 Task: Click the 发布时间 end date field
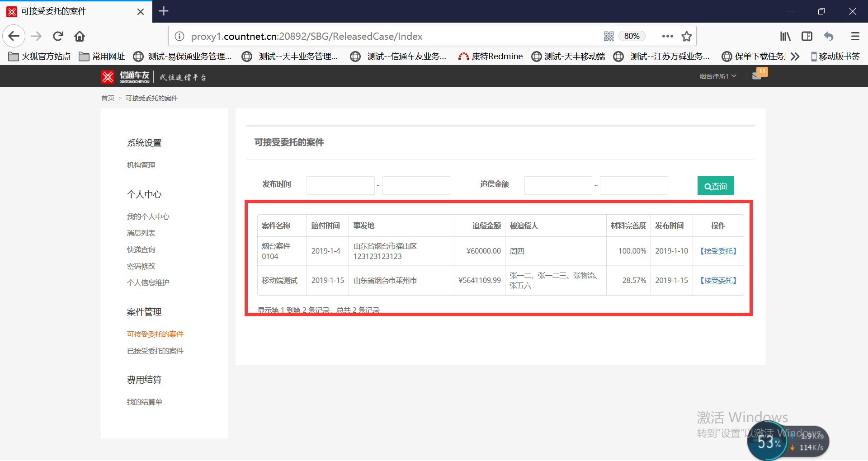[416, 185]
